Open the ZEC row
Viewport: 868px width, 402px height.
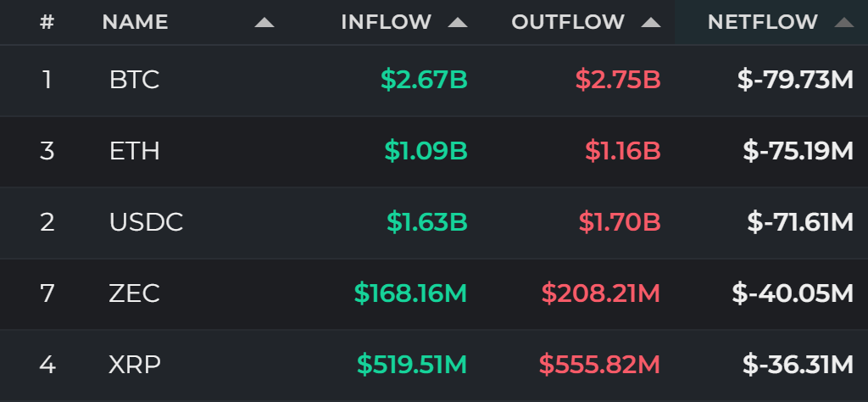tap(434, 293)
